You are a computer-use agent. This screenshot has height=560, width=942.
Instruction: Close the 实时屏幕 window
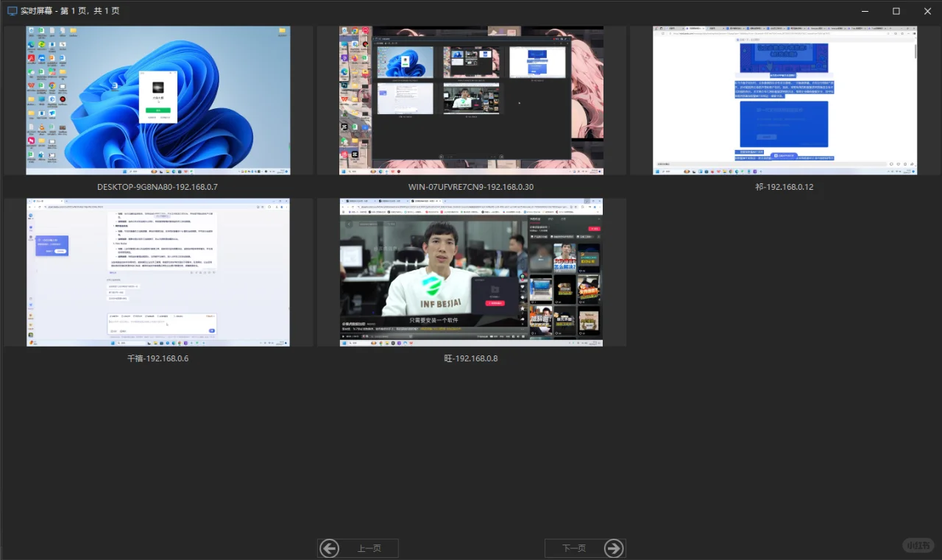pos(927,11)
